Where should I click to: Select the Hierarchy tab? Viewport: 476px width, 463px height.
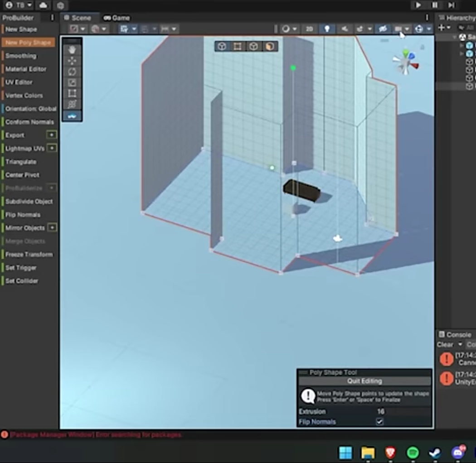pos(457,18)
